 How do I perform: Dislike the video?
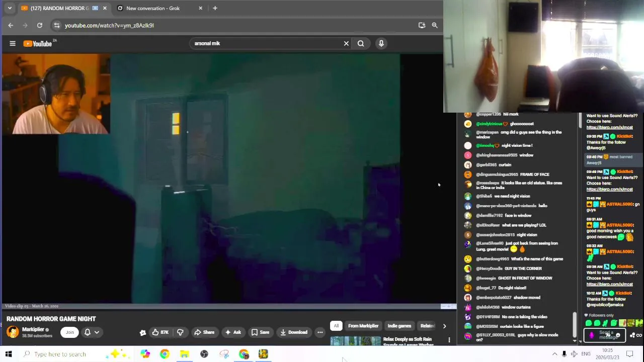tap(180, 332)
